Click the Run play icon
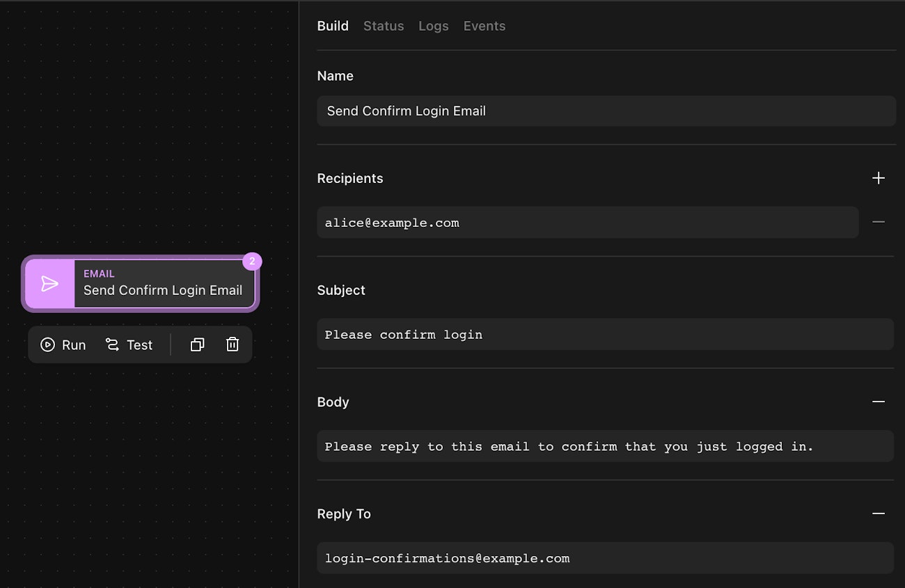Image resolution: width=905 pixels, height=588 pixels. (47, 344)
